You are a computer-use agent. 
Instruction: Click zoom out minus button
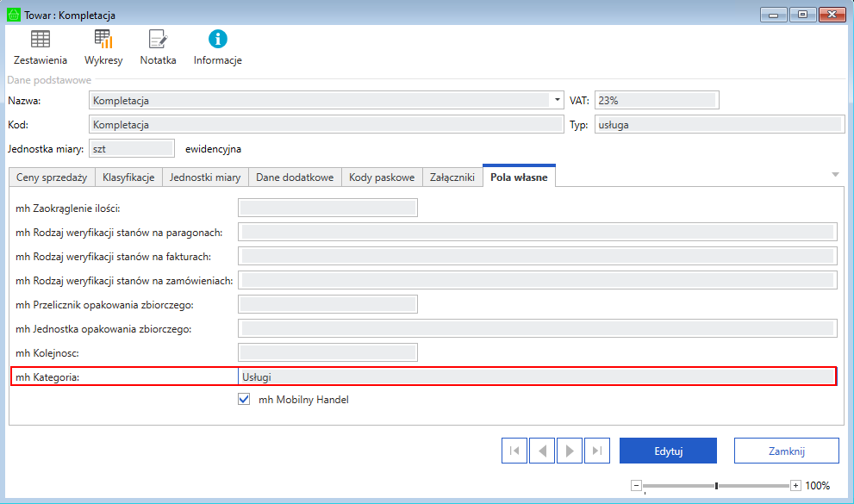636,486
